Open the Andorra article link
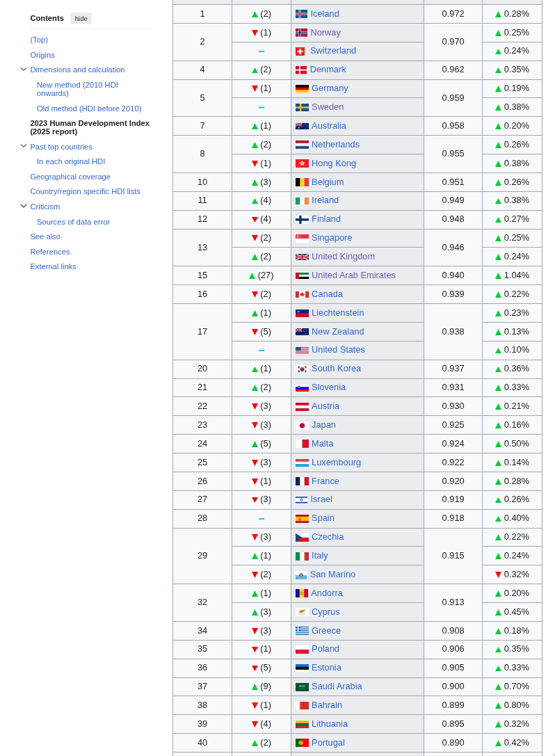Image resolution: width=555 pixels, height=756 pixels. 326,593
